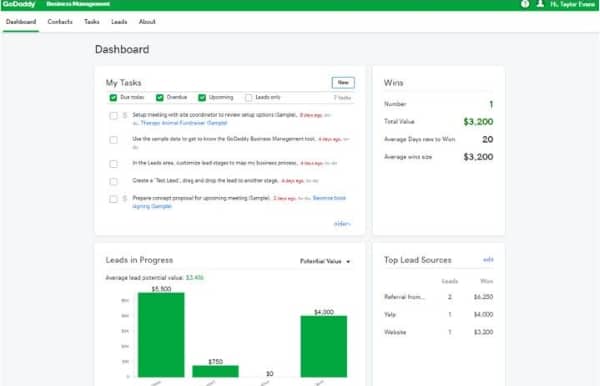Open the 'Hi, Taylor Evans' account menu
The height and width of the screenshot is (386, 600).
pyautogui.click(x=572, y=4)
